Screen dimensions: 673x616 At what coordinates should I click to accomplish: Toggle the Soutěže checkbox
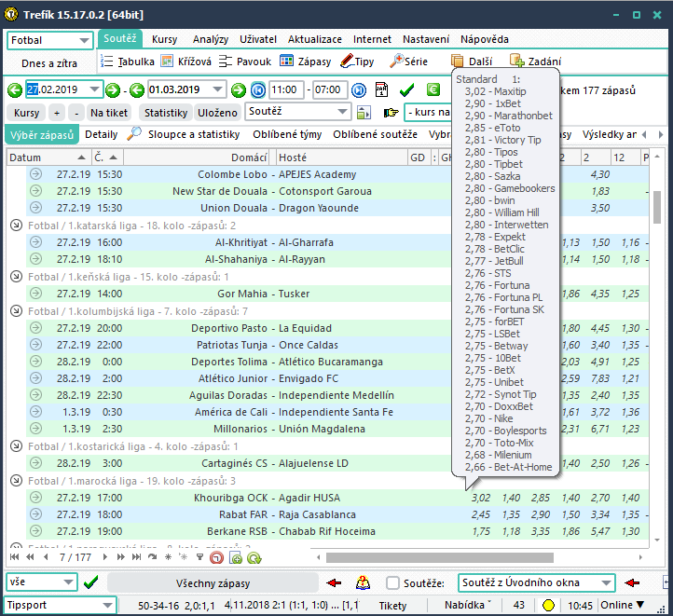(x=392, y=583)
